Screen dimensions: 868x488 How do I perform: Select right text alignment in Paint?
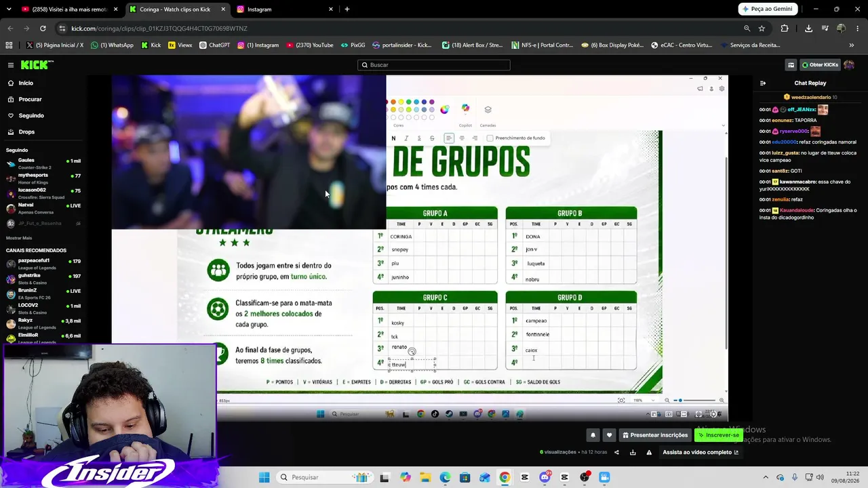[475, 138]
